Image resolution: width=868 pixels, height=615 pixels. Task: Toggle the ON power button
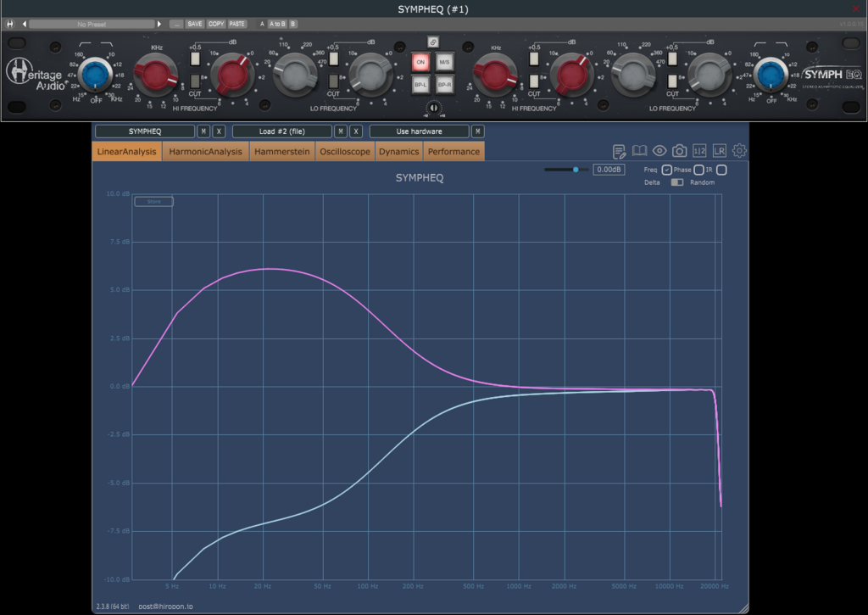[x=420, y=62]
